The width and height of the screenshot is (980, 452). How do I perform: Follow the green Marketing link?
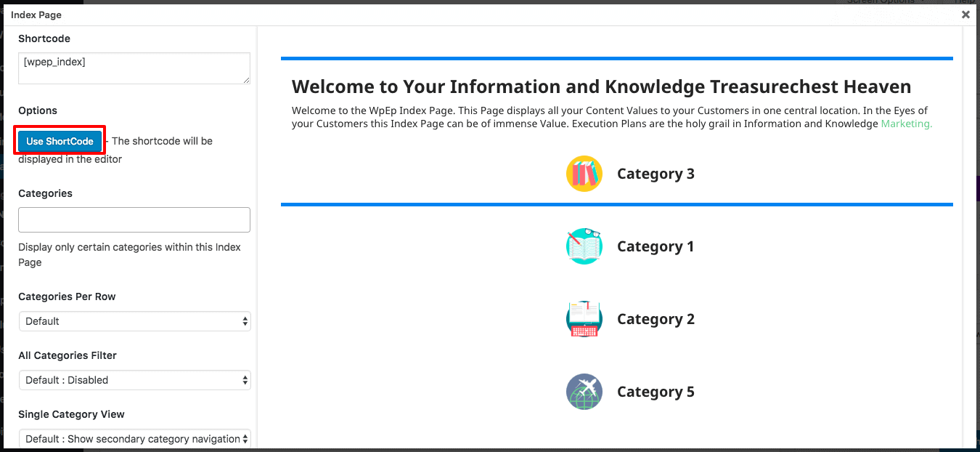(x=906, y=124)
